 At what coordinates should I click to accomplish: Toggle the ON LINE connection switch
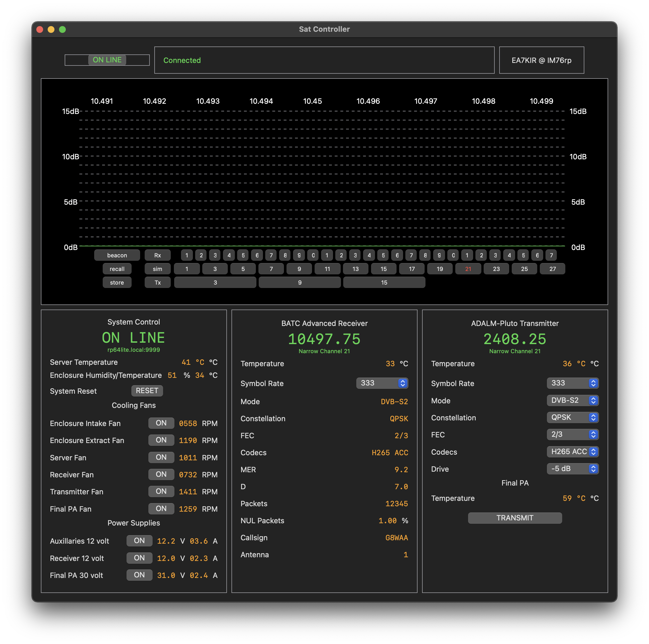(x=107, y=60)
